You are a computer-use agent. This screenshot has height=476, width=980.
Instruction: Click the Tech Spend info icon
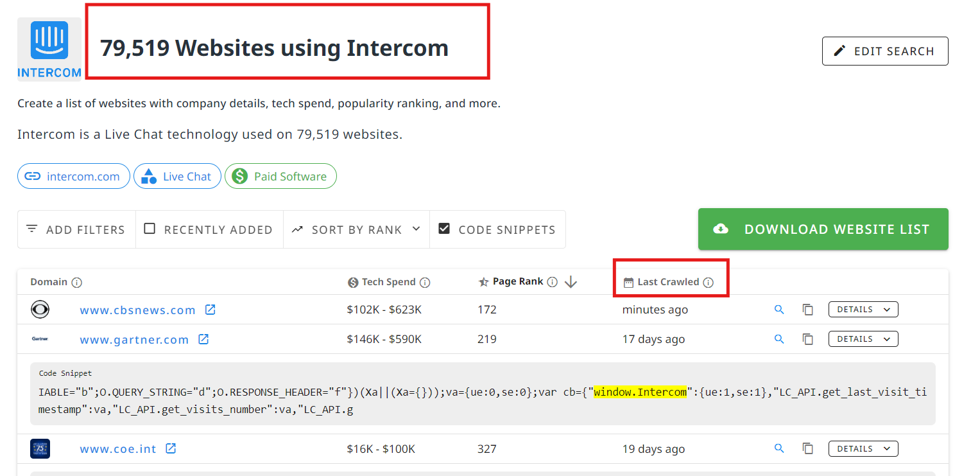(x=425, y=283)
